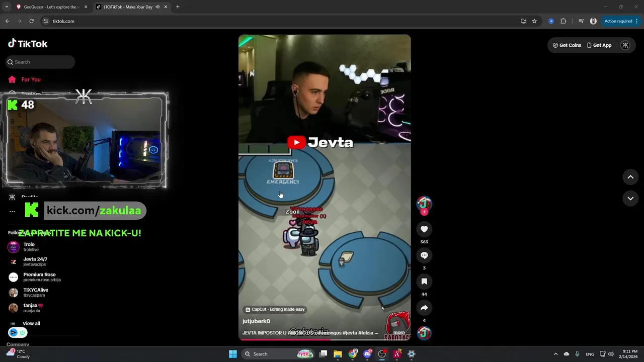Focus the TikTok search field
The height and width of the screenshot is (362, 644).
point(40,62)
